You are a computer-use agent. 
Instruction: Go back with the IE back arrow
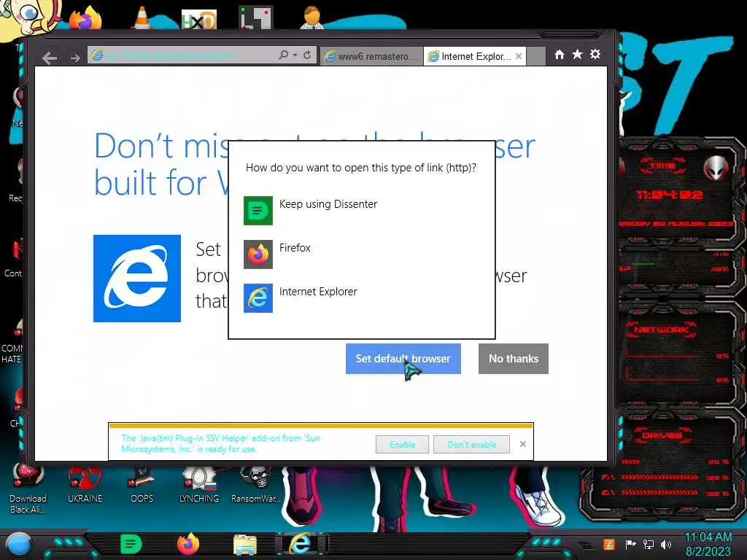50,58
